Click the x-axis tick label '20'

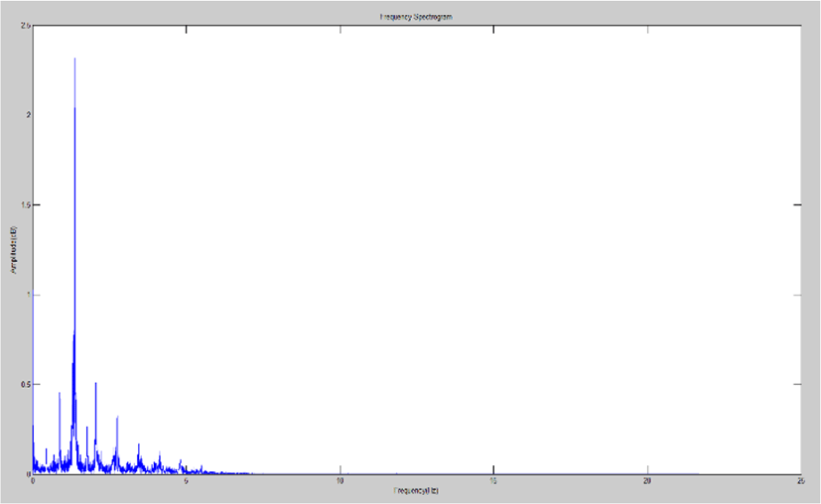point(647,481)
